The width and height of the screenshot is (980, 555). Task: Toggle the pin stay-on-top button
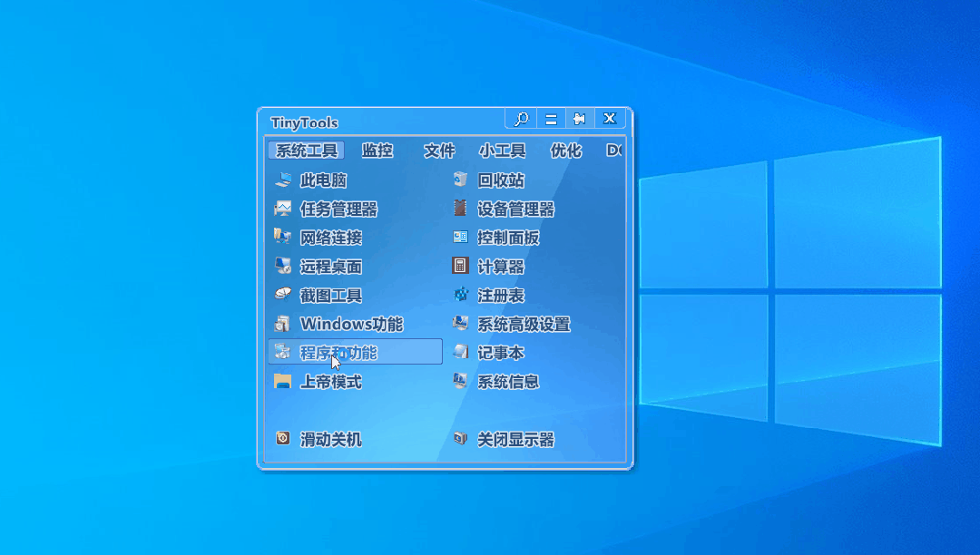(x=581, y=118)
